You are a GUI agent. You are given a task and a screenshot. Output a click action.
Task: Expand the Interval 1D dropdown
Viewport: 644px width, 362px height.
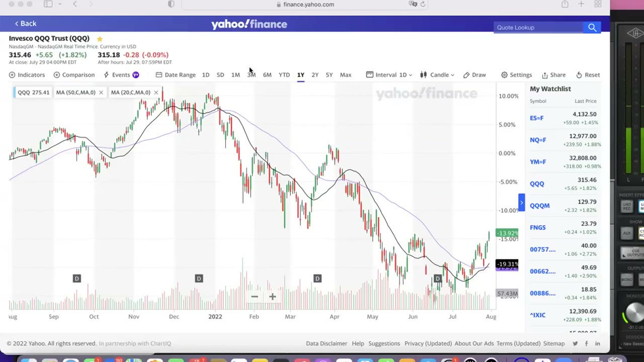pos(389,75)
